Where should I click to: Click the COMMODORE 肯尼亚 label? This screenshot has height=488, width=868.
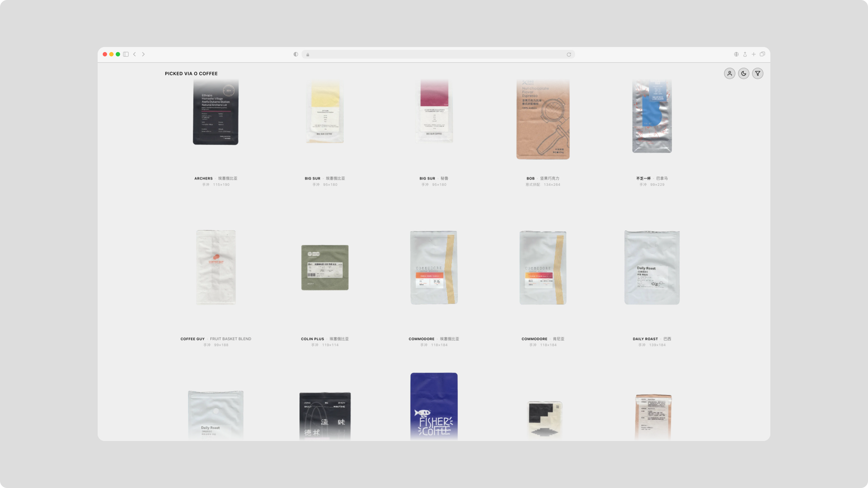[543, 339]
